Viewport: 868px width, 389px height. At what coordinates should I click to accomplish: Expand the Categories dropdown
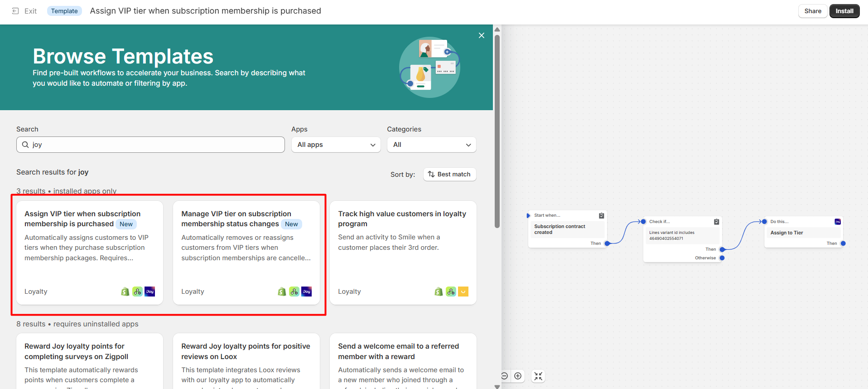click(431, 145)
